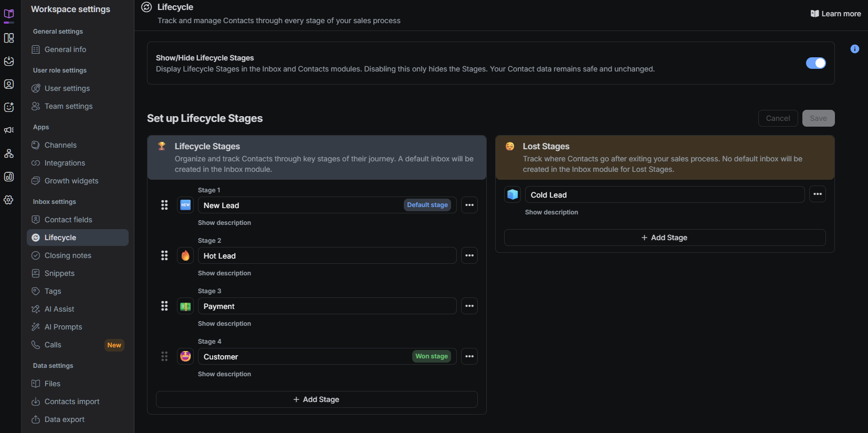868x433 pixels.
Task: Grab the drag handle for Payment stage
Action: tap(164, 306)
